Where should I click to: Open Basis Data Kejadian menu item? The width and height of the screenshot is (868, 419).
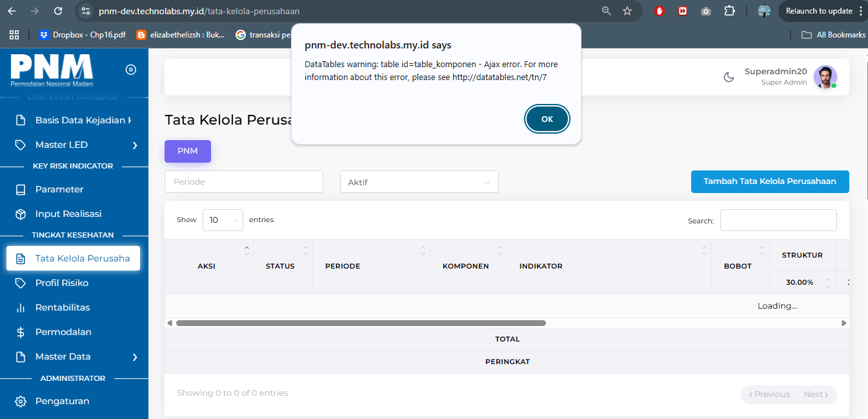click(74, 120)
